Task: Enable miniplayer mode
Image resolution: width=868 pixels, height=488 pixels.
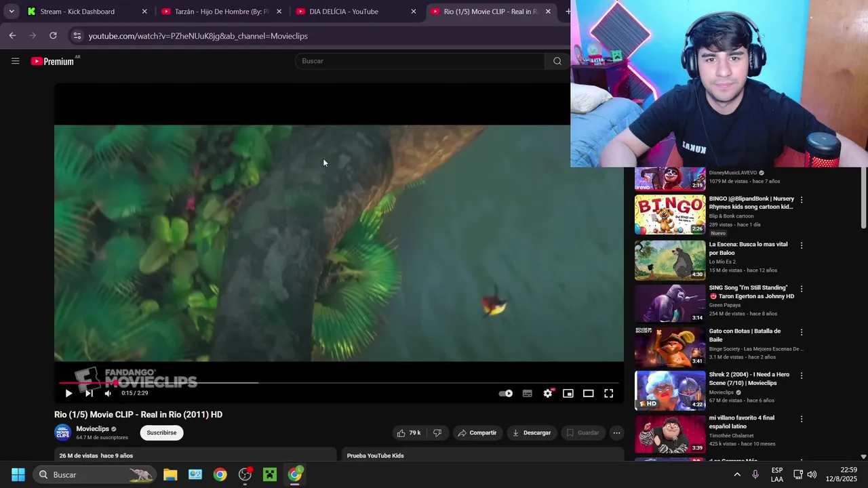Action: [x=568, y=393]
